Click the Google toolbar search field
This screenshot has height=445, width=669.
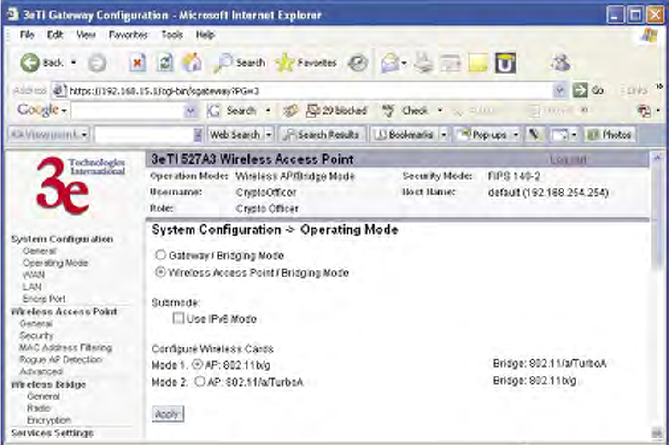point(128,111)
